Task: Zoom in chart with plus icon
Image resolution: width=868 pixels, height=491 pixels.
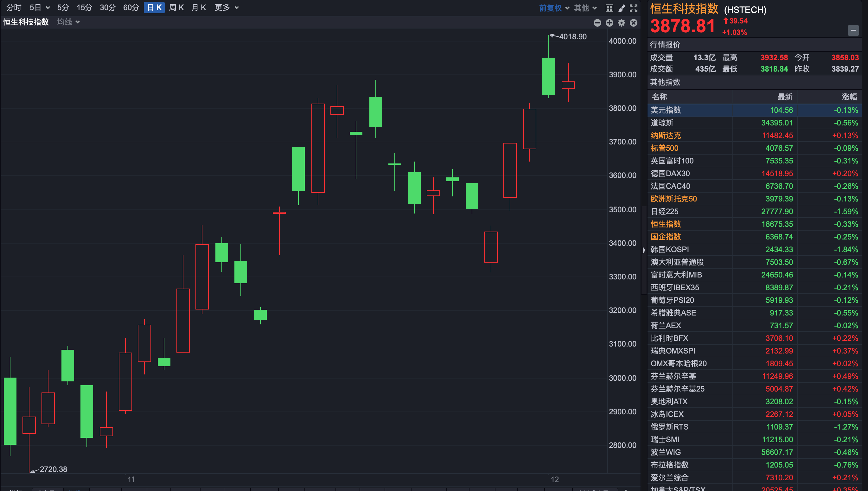Action: click(x=610, y=22)
